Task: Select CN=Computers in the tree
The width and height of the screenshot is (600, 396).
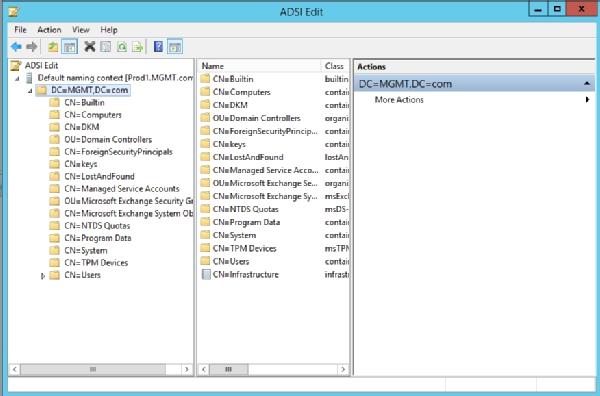Action: point(93,115)
